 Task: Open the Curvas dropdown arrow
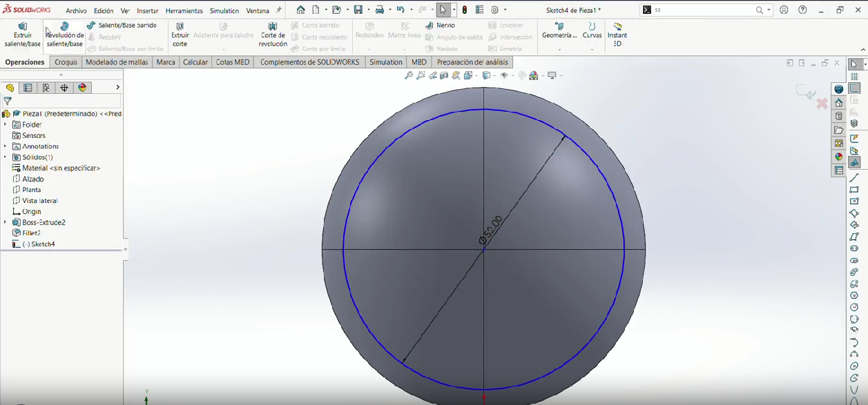[592, 50]
